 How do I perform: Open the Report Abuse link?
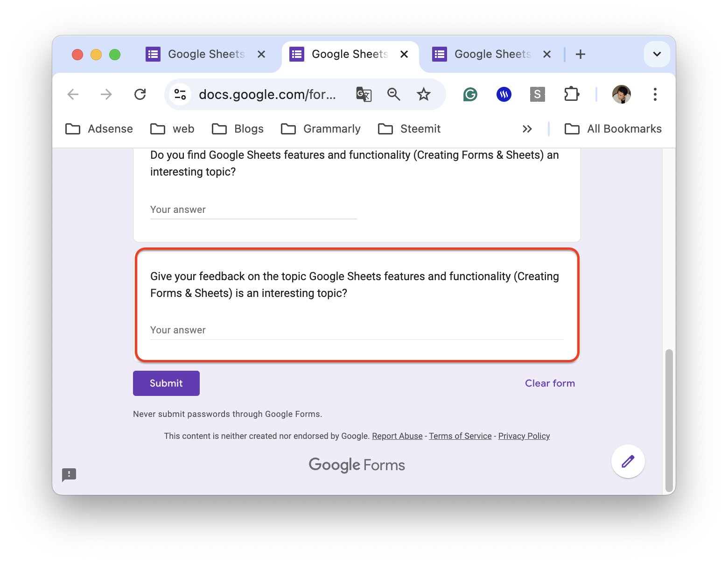(397, 436)
